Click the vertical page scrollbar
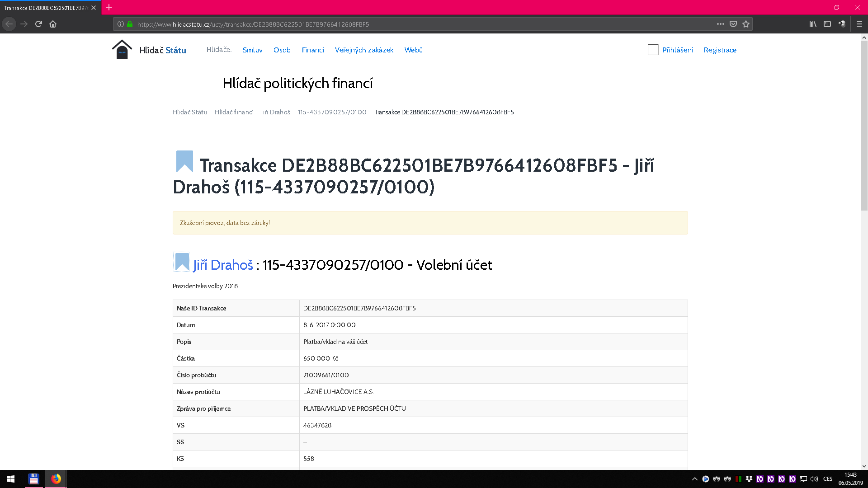 tap(864, 127)
